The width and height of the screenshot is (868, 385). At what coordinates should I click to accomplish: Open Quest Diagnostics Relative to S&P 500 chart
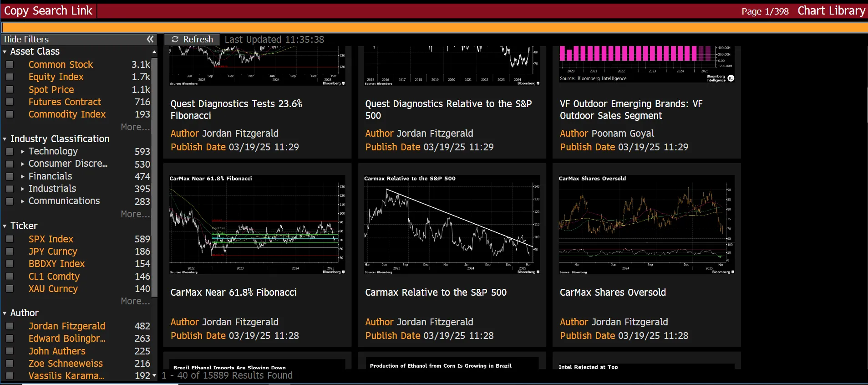[x=452, y=66]
